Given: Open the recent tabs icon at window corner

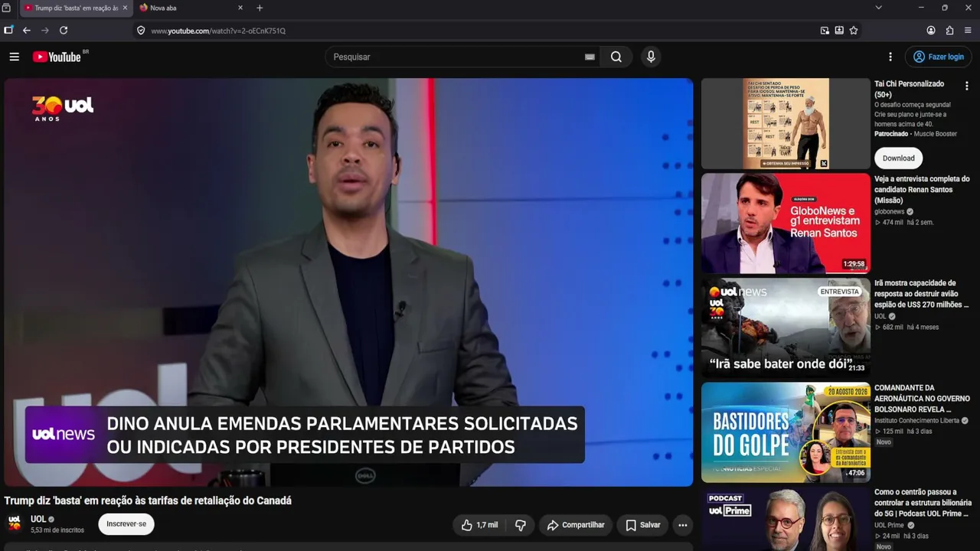Looking at the screenshot, I should click(6, 8).
